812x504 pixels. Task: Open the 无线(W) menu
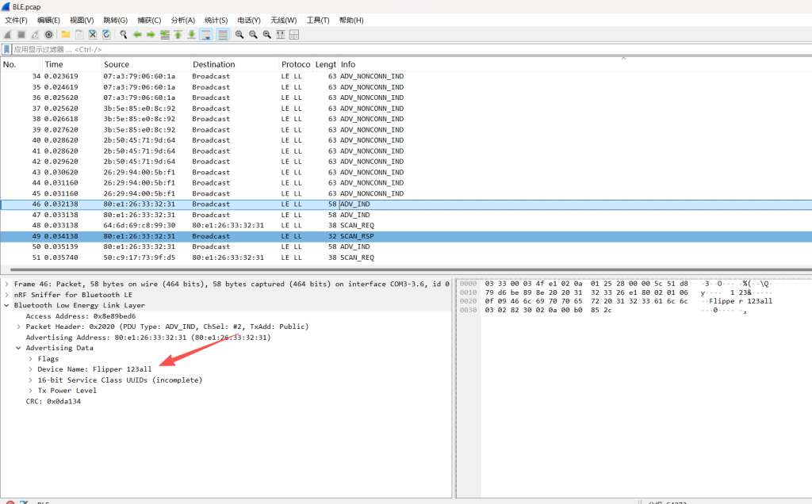tap(283, 20)
